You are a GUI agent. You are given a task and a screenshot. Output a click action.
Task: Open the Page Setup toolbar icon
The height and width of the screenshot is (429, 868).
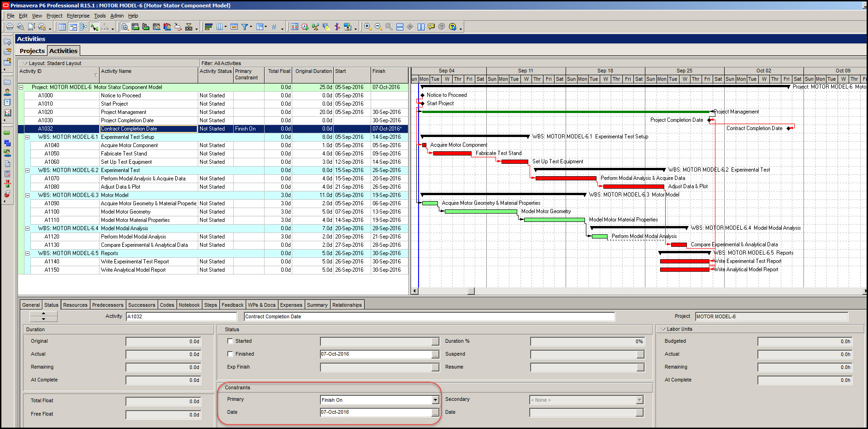31,27
